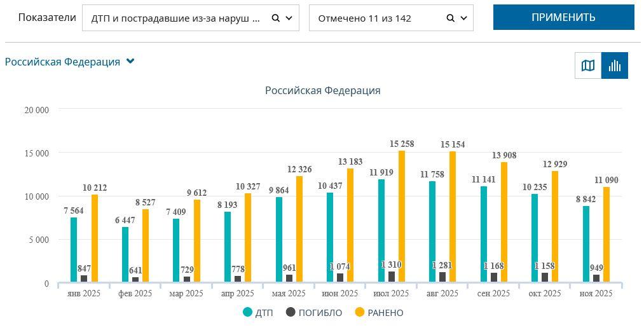
Task: Click the teal ДТП bar for июл 2025
Action: pyautogui.click(x=381, y=231)
